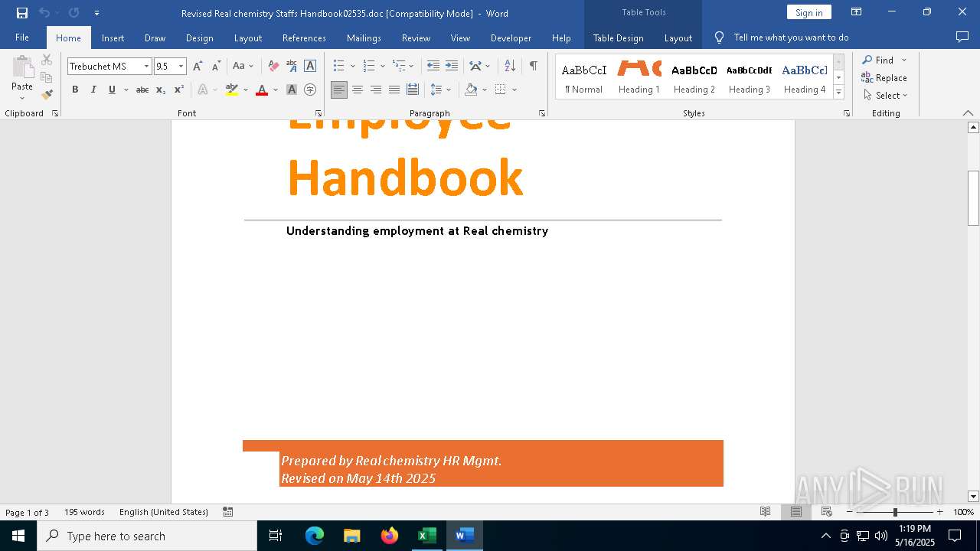Expand the underline style arrow
Image resolution: width=980 pixels, height=551 pixels.
125,90
